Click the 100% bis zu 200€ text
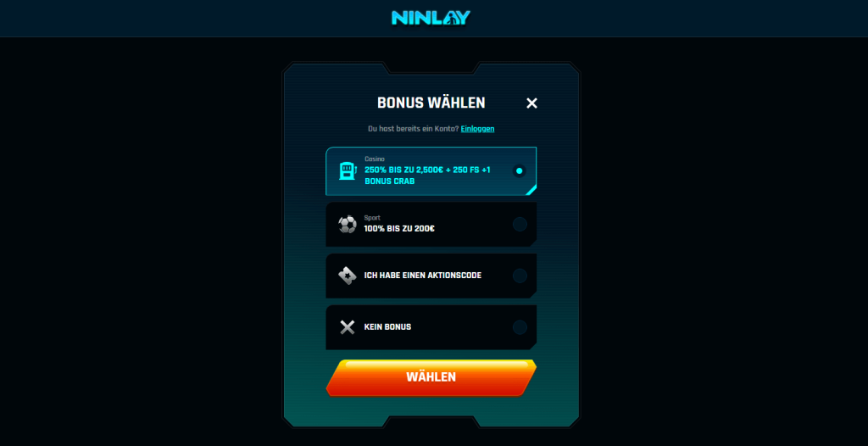This screenshot has height=446, width=868. pyautogui.click(x=399, y=228)
